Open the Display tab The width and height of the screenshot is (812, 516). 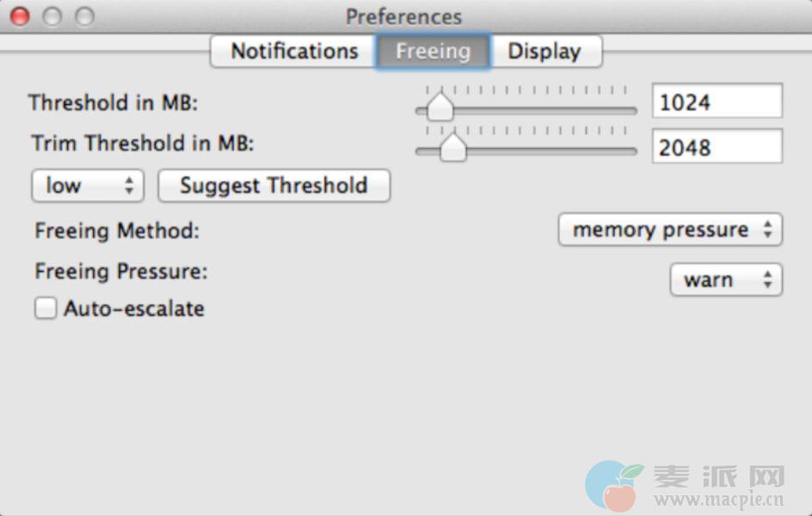tap(544, 52)
